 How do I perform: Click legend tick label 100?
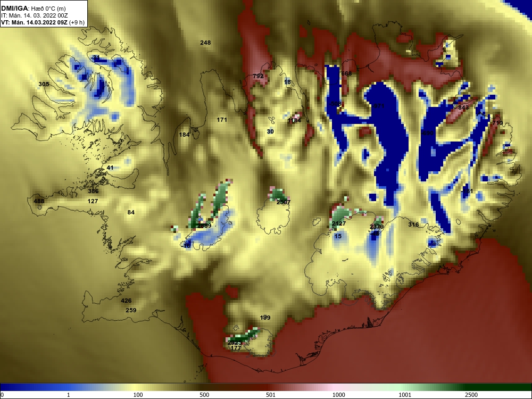point(138,395)
